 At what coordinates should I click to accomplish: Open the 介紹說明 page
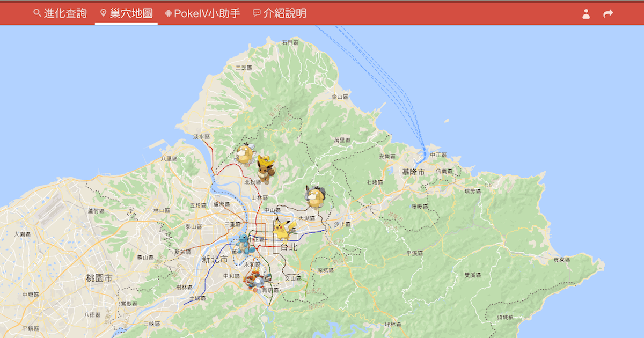(x=284, y=13)
